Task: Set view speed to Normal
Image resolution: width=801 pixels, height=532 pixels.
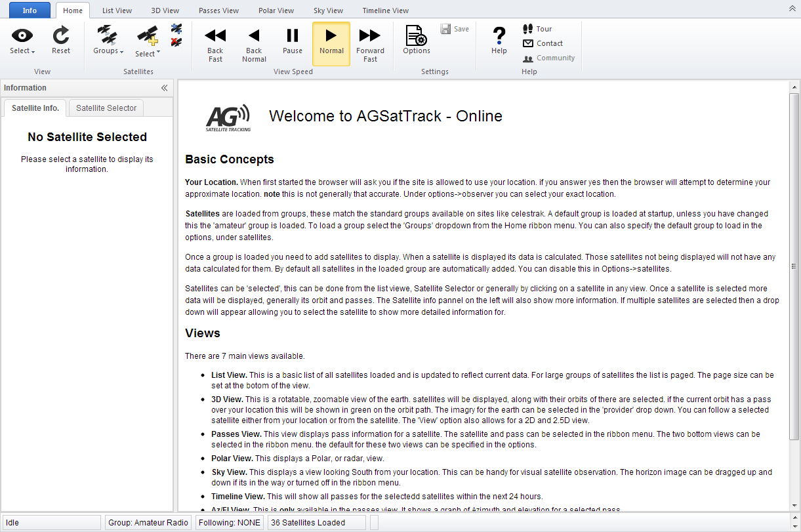Action: tap(331, 44)
